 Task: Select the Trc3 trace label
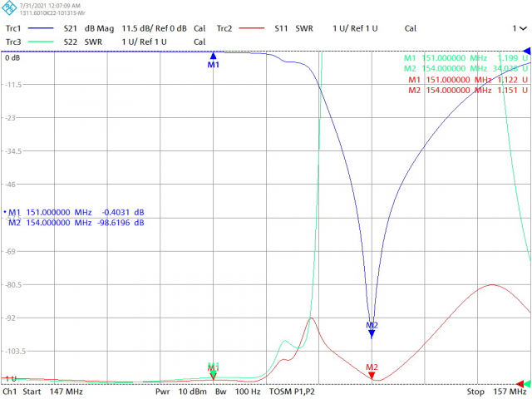click(13, 42)
